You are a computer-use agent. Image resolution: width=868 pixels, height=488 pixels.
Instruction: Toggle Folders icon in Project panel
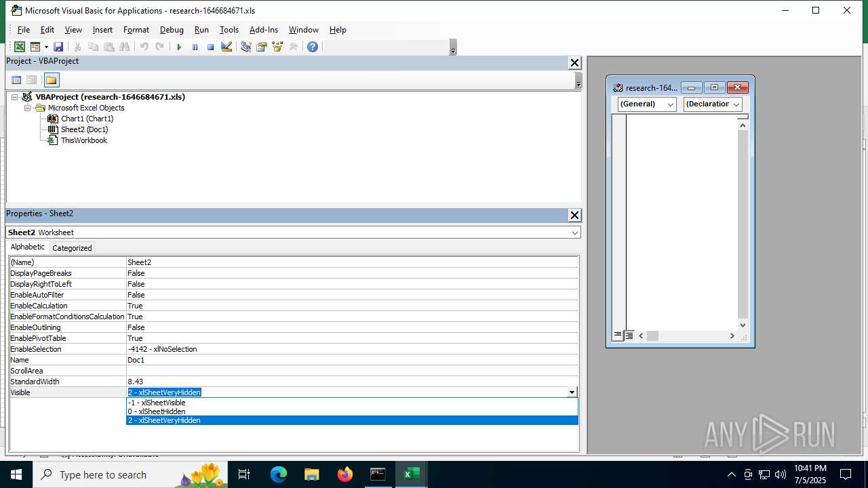pos(52,80)
